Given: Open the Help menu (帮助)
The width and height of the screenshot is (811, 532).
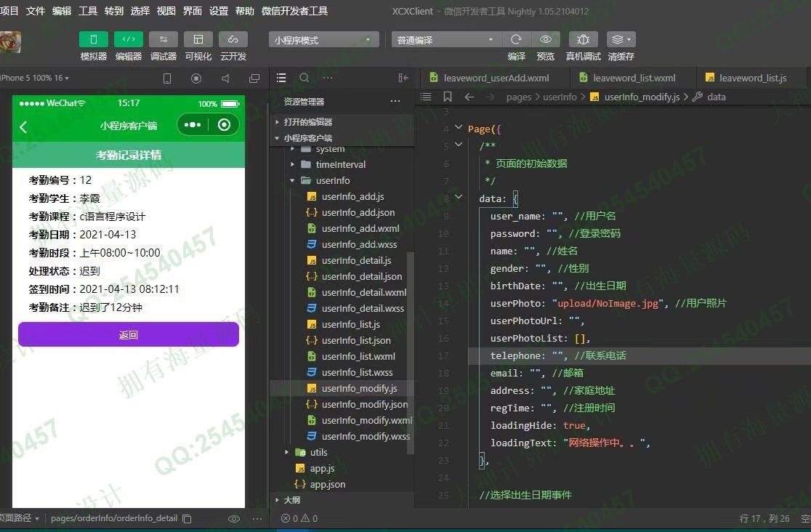Looking at the screenshot, I should tap(245, 11).
